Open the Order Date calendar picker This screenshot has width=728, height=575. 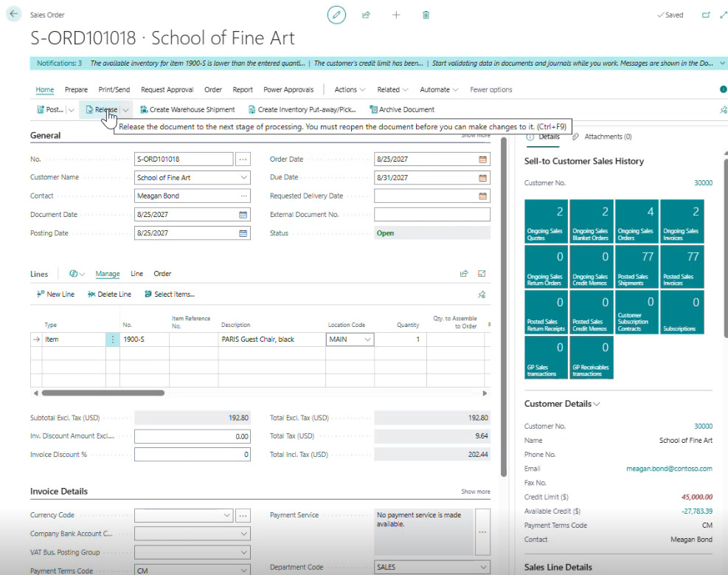(x=483, y=159)
